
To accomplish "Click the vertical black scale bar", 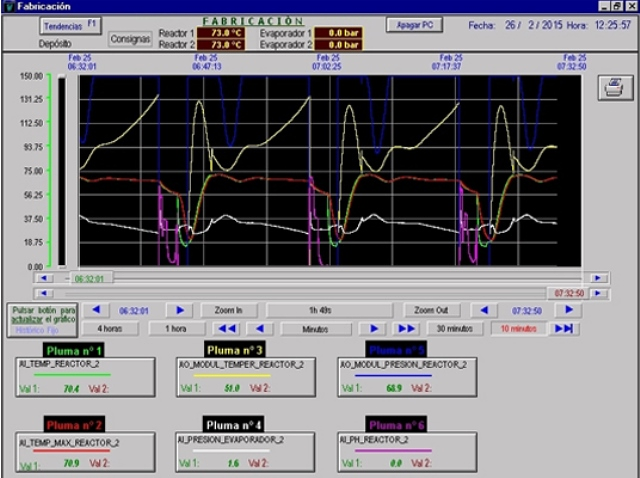I will (x=62, y=171).
